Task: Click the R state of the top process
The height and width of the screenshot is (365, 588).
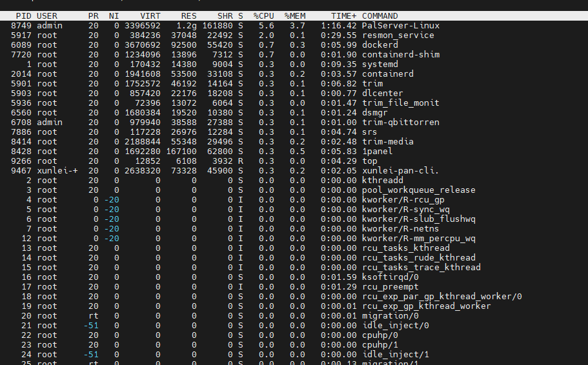Action: click(x=240, y=161)
